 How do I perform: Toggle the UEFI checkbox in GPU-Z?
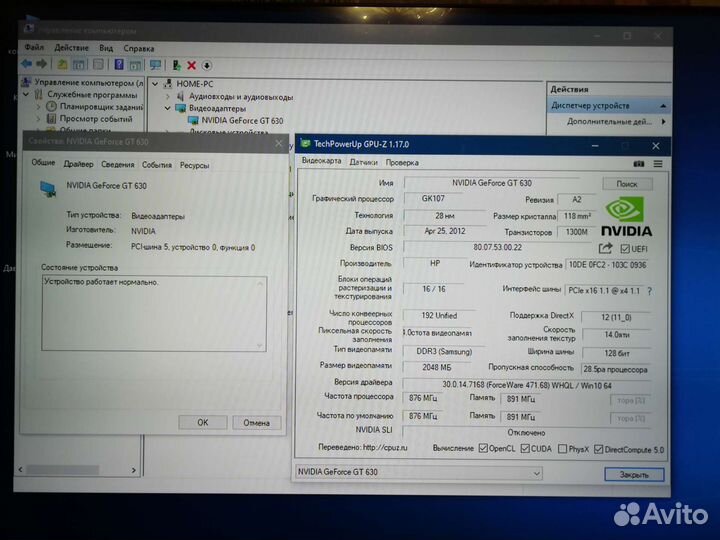tap(624, 249)
